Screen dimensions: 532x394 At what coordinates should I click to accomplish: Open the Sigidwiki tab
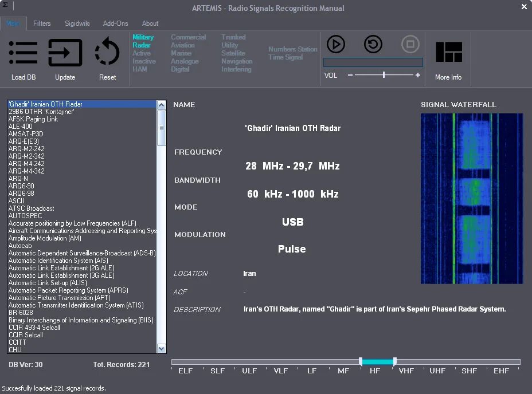pyautogui.click(x=77, y=23)
